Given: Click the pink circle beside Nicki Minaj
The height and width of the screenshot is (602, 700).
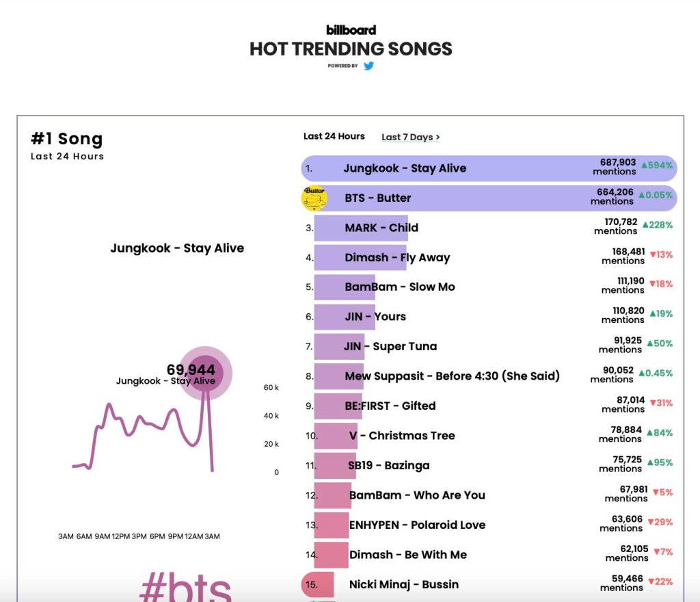Looking at the screenshot, I should tap(311, 584).
